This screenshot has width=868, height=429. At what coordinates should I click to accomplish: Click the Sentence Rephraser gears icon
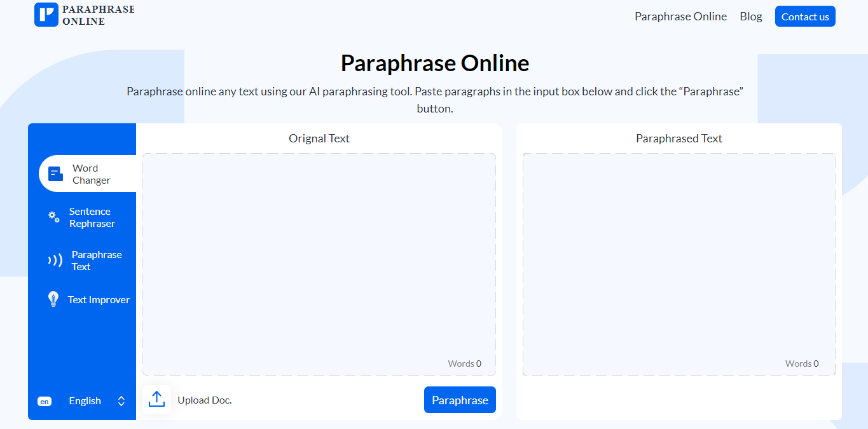[x=54, y=217]
